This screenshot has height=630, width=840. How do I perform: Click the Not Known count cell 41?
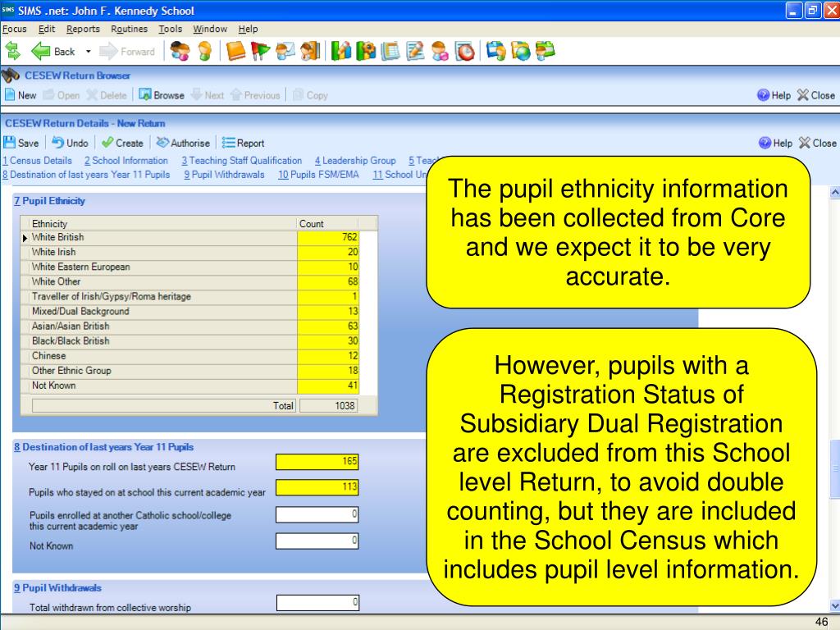click(x=328, y=386)
